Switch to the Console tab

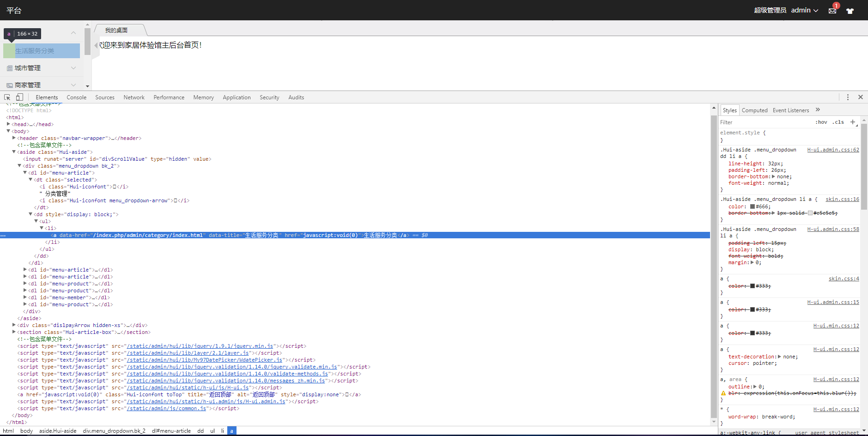pos(77,97)
